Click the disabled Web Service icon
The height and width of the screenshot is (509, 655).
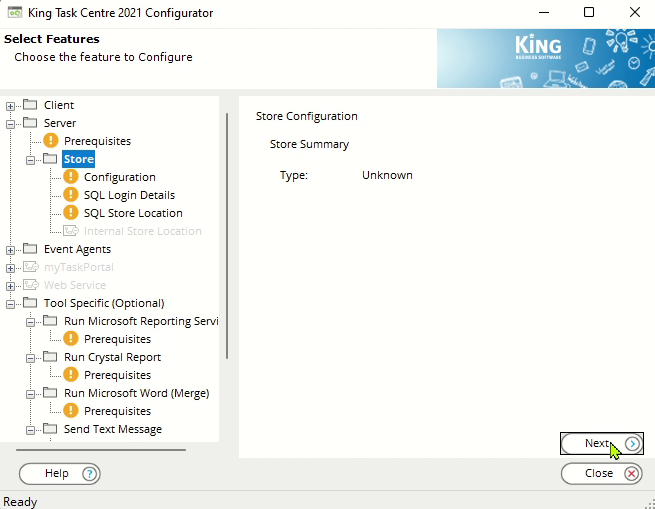(30, 285)
